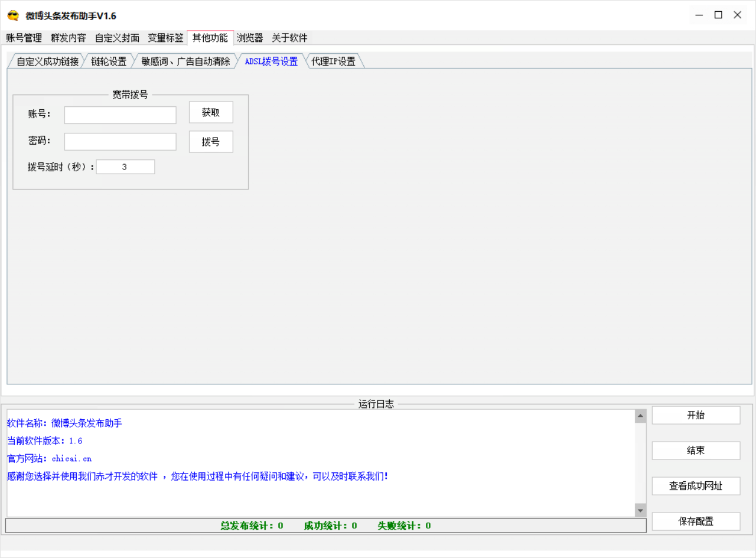Switch to 自定义成功链接 sub-tab

(x=47, y=61)
